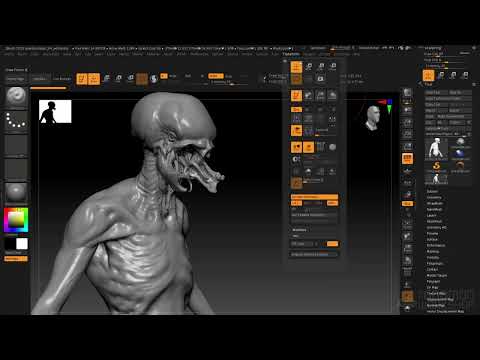Toggle Activate Symmetry orange bar

tap(314, 197)
